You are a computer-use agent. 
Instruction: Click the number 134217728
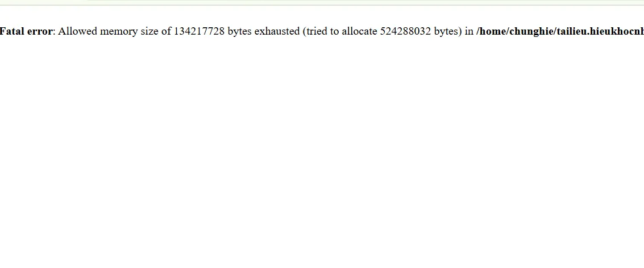[199, 31]
